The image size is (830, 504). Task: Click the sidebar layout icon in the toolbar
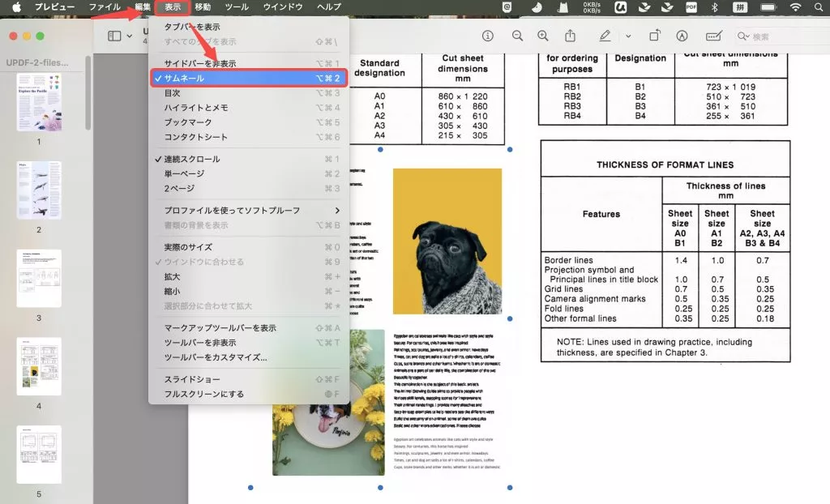114,36
